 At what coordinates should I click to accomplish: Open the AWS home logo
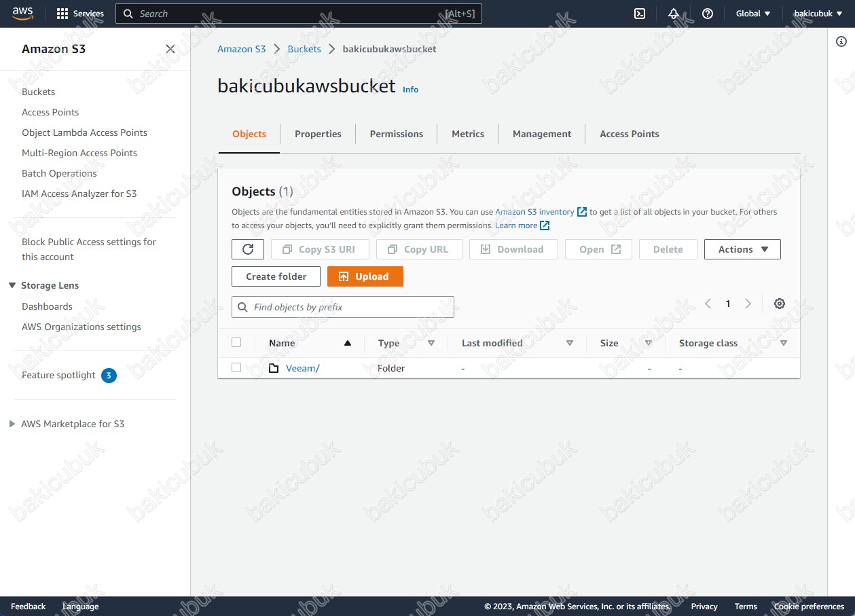pos(22,14)
